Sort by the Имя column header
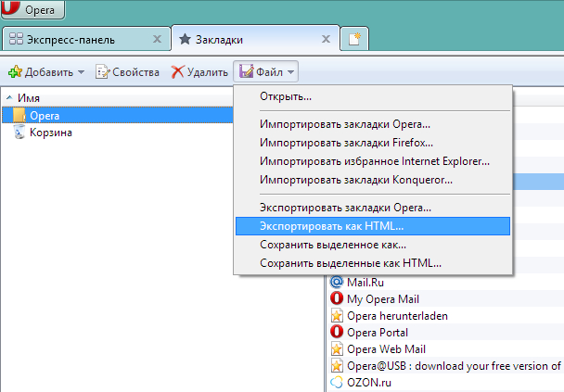564x392 pixels. pyautogui.click(x=29, y=97)
